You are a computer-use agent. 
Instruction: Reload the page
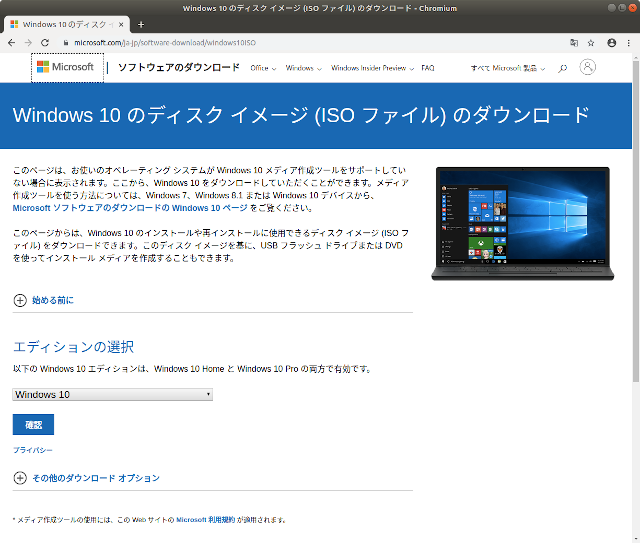[x=45, y=43]
